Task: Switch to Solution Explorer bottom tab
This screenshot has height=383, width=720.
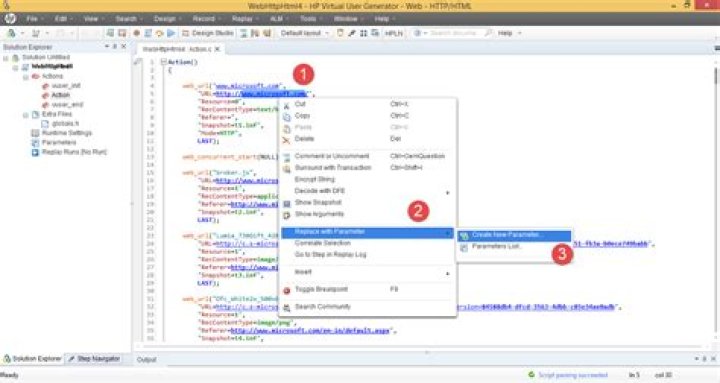Action: pos(32,359)
